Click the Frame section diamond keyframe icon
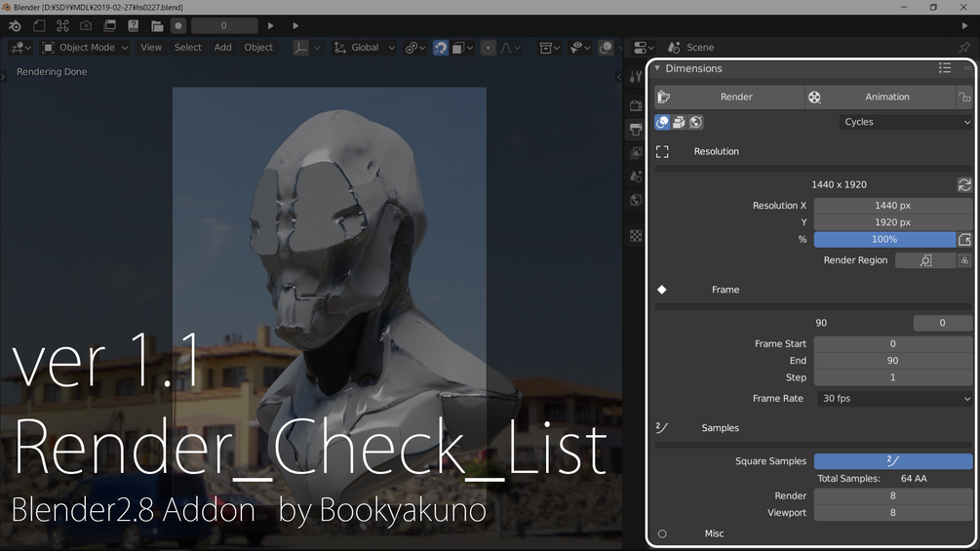Image resolution: width=980 pixels, height=551 pixels. tap(662, 290)
